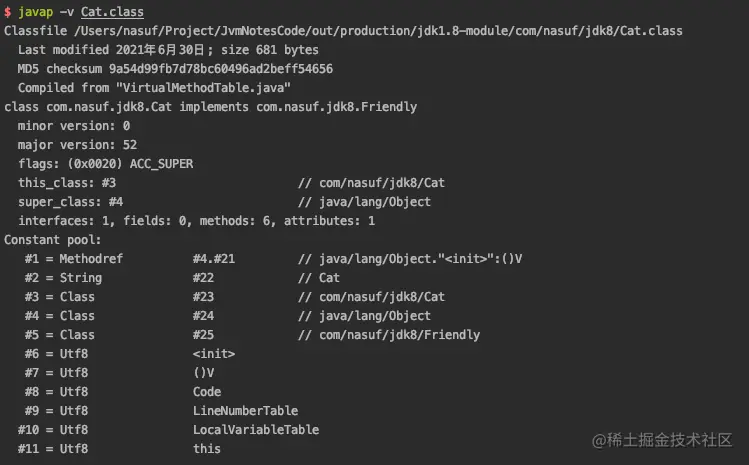The width and height of the screenshot is (749, 465).
Task: Click the #11 Utf8 "this" value
Action: (207, 449)
